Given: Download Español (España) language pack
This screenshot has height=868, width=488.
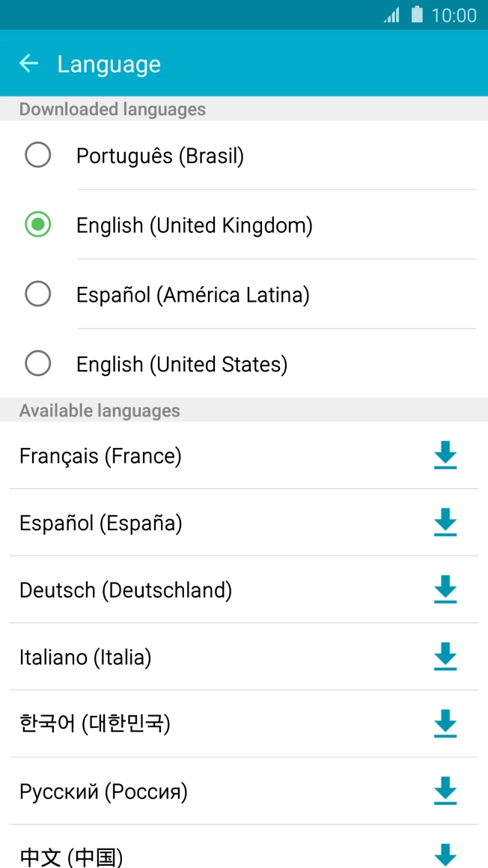Looking at the screenshot, I should point(445,523).
